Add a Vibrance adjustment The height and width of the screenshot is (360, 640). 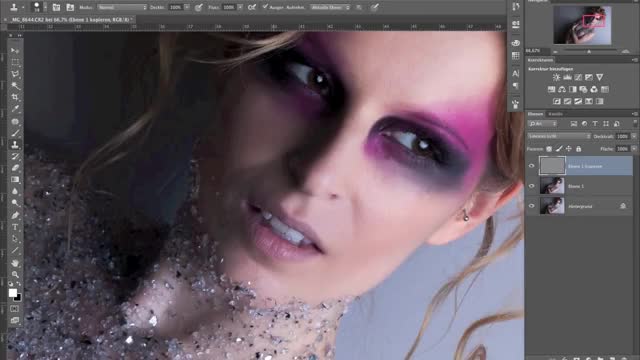pyautogui.click(x=599, y=77)
